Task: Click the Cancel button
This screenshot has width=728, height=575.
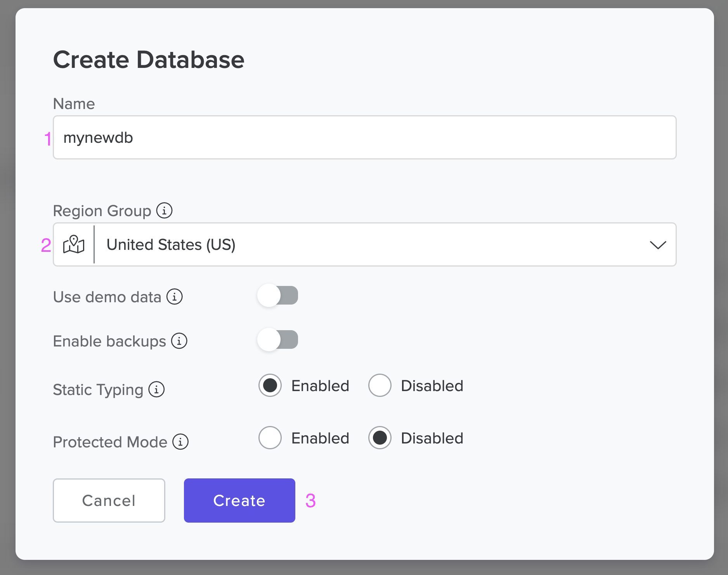Action: point(109,501)
